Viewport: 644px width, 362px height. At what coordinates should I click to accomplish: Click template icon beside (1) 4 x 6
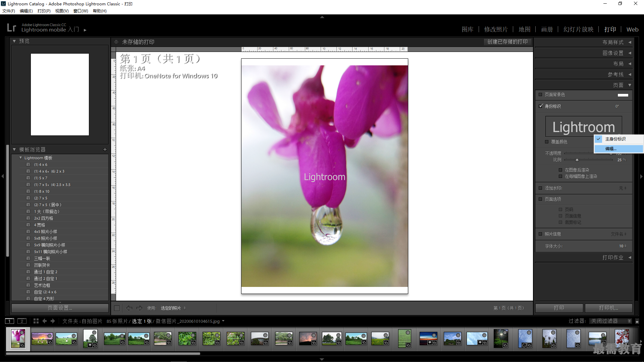point(29,165)
